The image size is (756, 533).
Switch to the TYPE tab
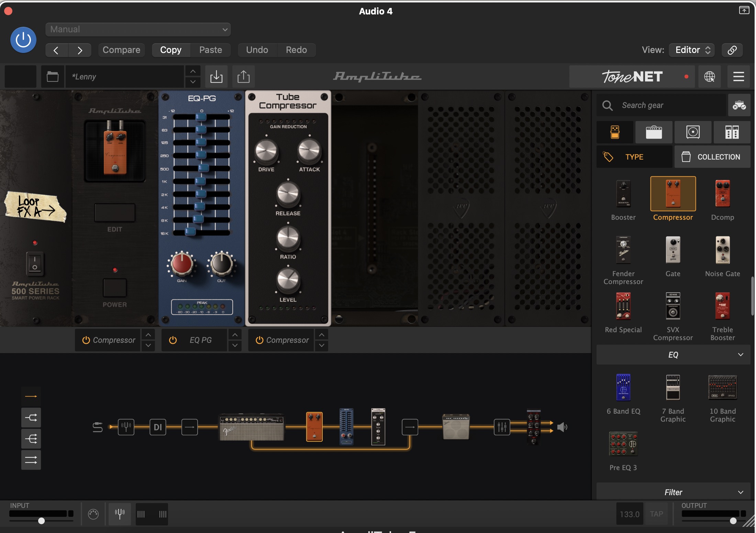(634, 157)
